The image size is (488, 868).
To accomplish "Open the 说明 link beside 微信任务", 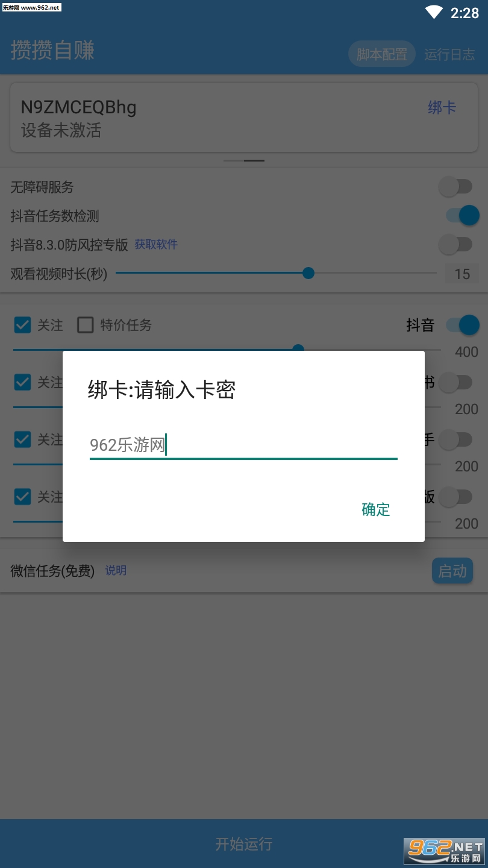I will [x=116, y=570].
